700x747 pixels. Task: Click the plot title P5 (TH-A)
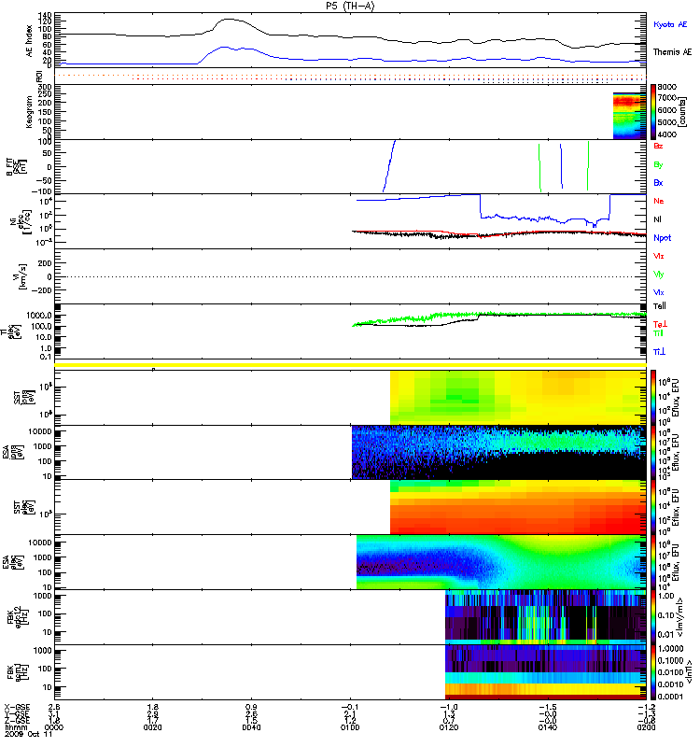(350, 6)
